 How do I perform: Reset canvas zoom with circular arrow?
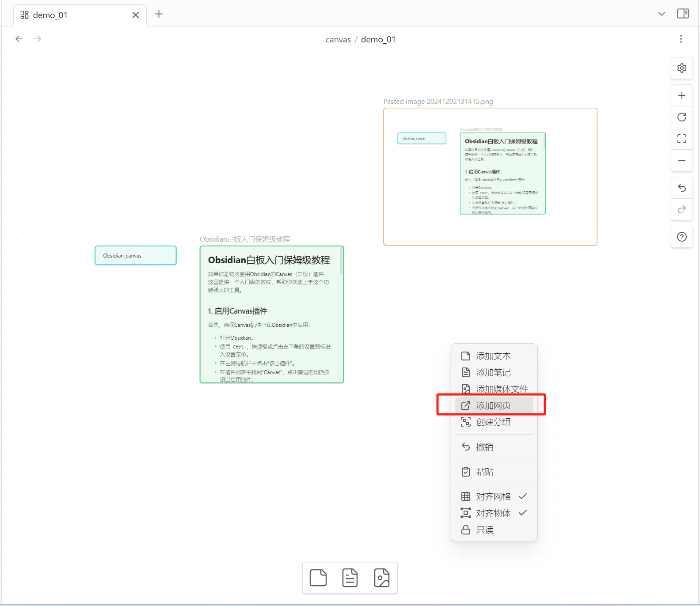click(x=682, y=117)
